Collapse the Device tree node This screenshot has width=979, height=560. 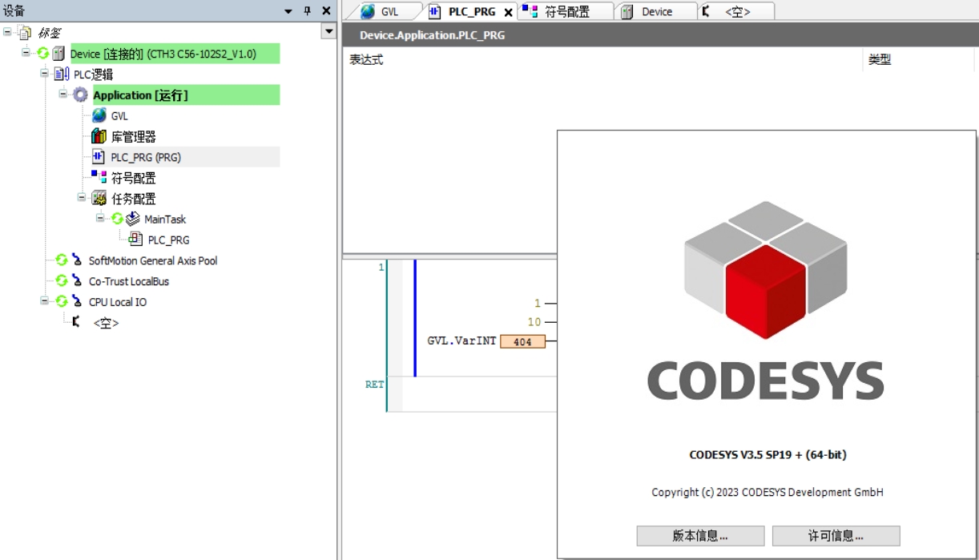pyautogui.click(x=26, y=53)
